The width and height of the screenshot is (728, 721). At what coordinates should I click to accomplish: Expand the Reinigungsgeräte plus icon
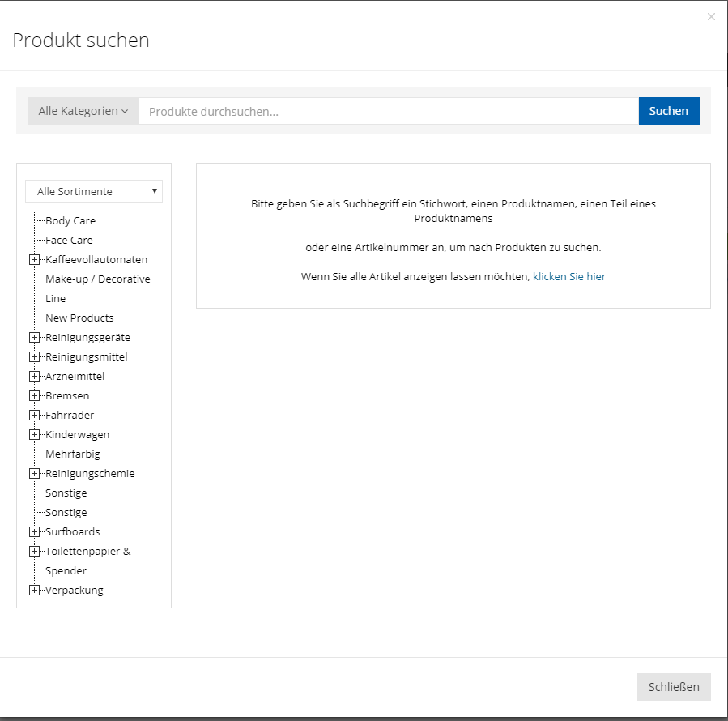(x=34, y=338)
